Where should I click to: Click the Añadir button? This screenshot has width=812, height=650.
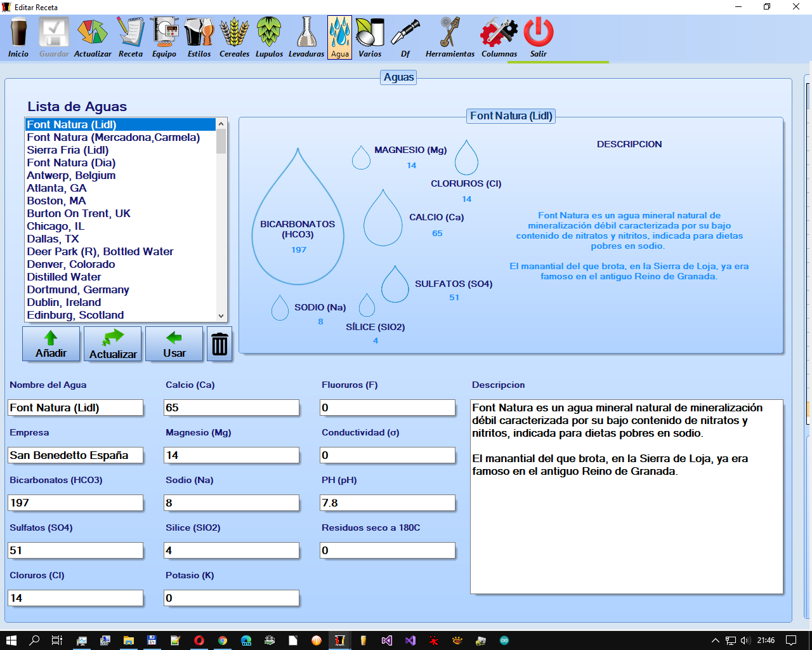51,344
